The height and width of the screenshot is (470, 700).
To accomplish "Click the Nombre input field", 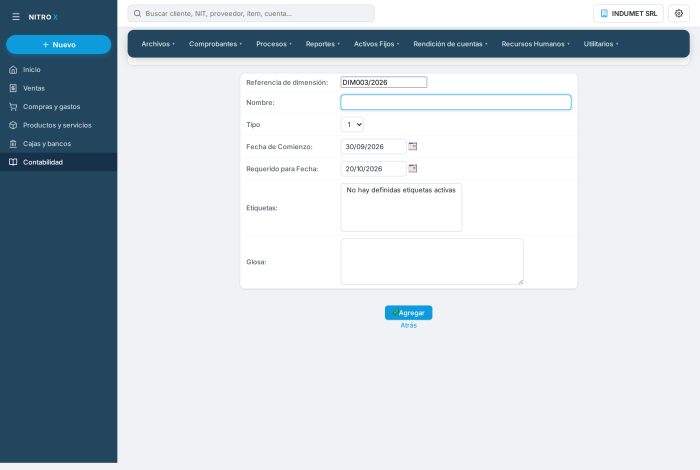I will click(456, 102).
